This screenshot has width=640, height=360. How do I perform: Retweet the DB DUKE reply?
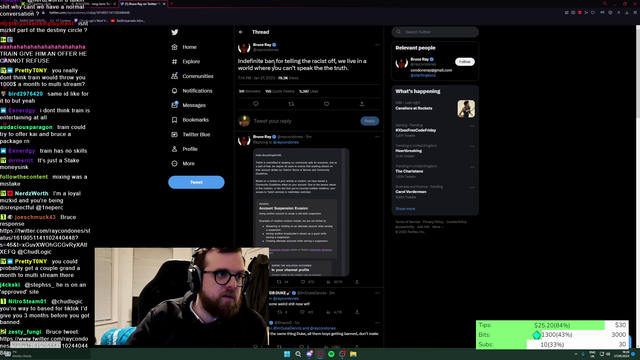[280, 312]
